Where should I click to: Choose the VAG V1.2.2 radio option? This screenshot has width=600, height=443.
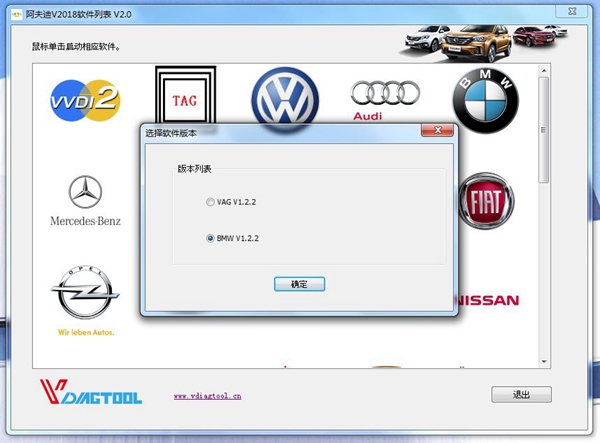tap(210, 202)
